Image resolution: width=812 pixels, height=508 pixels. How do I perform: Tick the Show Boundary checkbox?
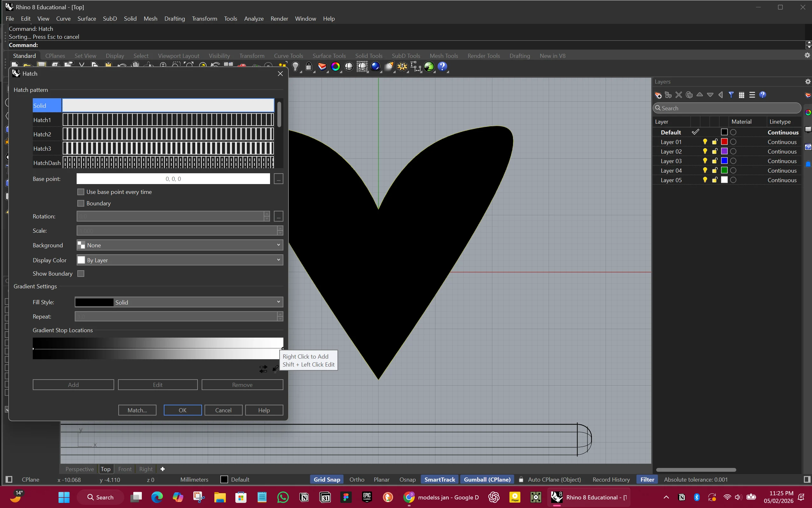tap(81, 273)
